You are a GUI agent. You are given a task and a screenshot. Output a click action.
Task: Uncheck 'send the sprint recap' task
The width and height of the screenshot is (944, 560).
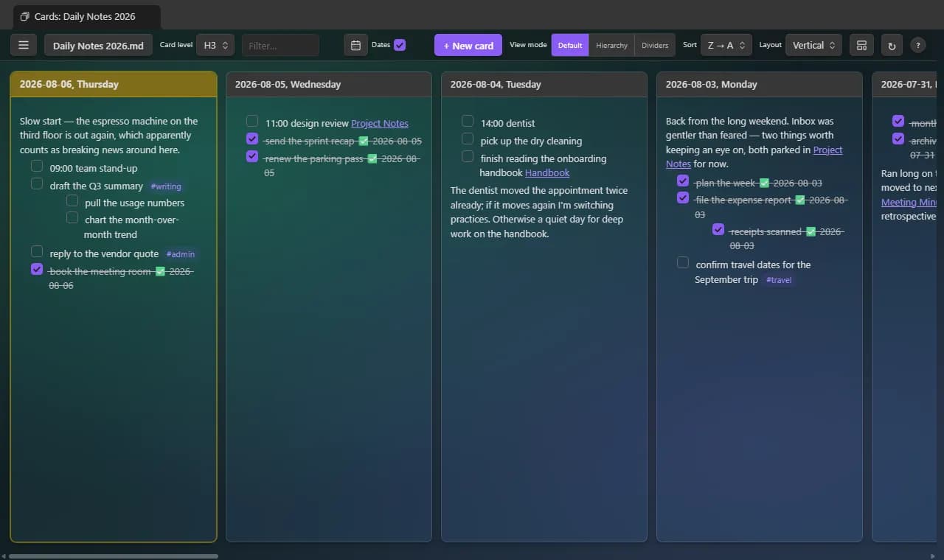pos(252,139)
